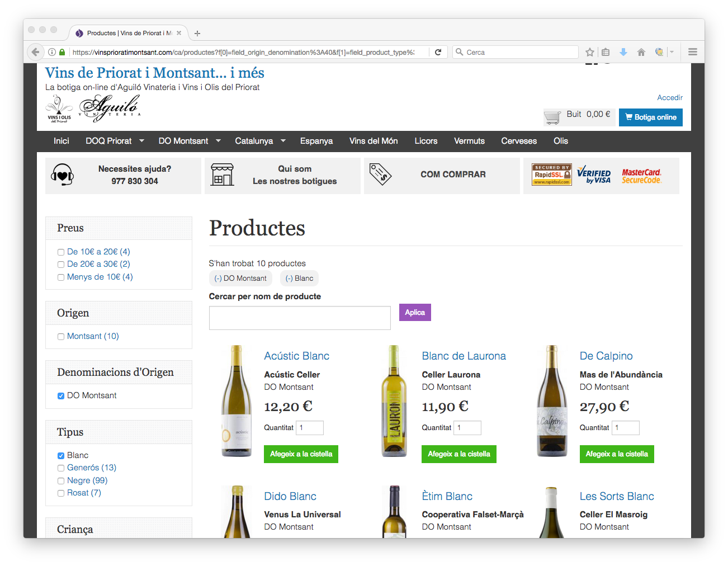Open the Vermuts menu item
Viewport: 728px width, 566px height.
[x=469, y=141]
